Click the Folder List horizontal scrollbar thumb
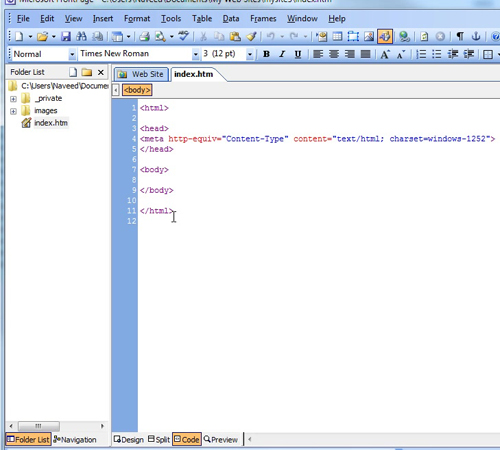 tap(39, 426)
